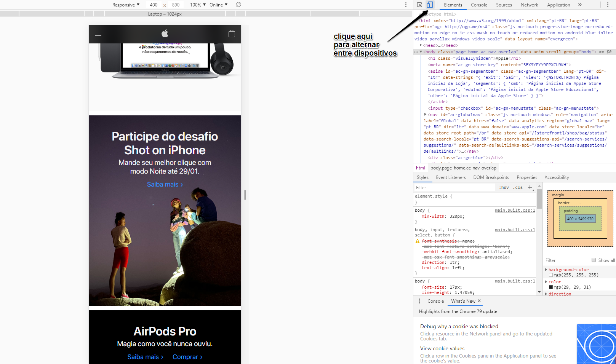Click body.page-home.ac-nav-overlap breadcrumb
The height and width of the screenshot is (364, 616).
[x=463, y=168]
